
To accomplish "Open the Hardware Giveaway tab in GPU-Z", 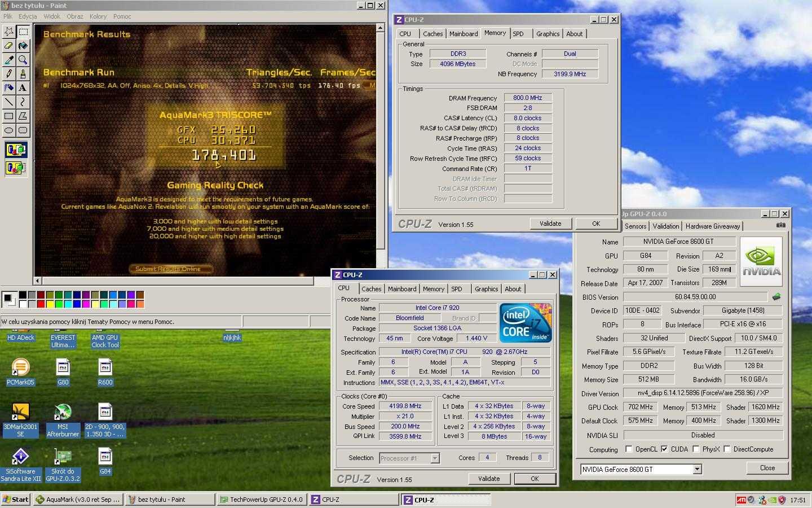I will (713, 226).
